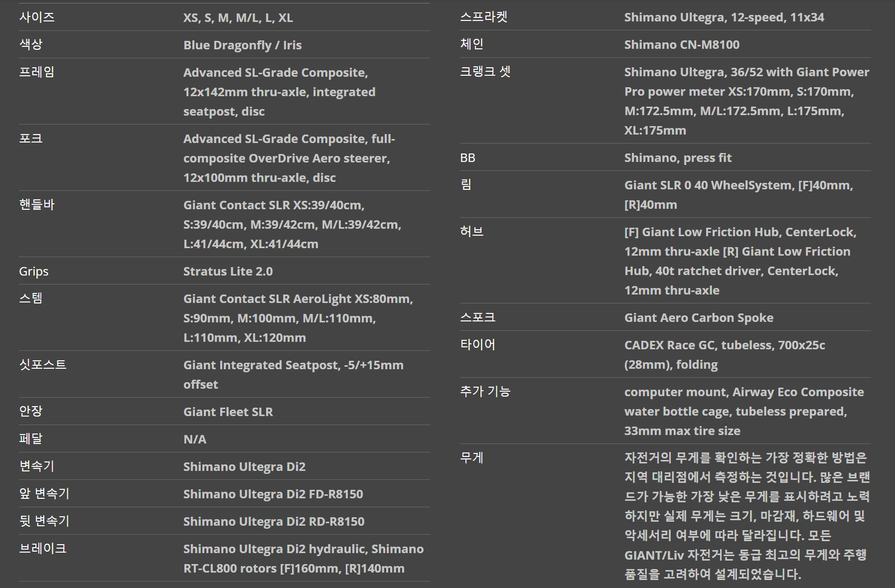The width and height of the screenshot is (895, 588).
Task: Click the 림 label
Action: pos(466,185)
